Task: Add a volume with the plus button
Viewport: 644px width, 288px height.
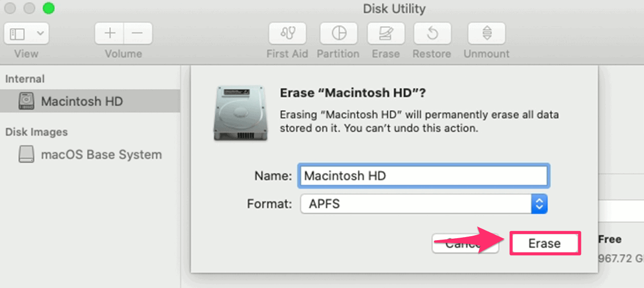Action: [x=110, y=34]
